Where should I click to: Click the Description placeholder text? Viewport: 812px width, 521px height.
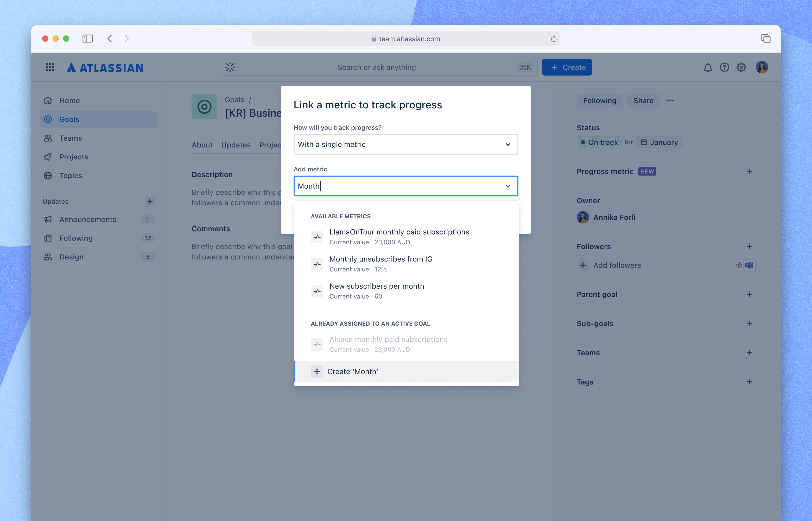(237, 197)
